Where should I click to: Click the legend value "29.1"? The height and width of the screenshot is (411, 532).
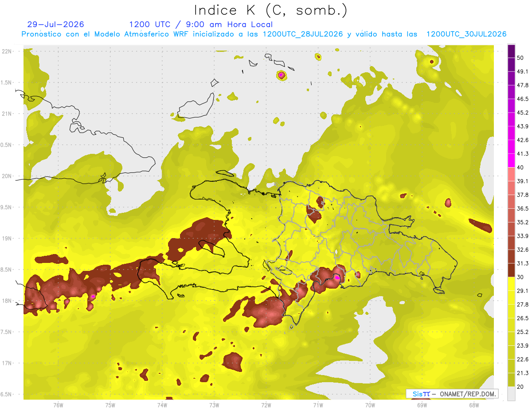pyautogui.click(x=523, y=291)
